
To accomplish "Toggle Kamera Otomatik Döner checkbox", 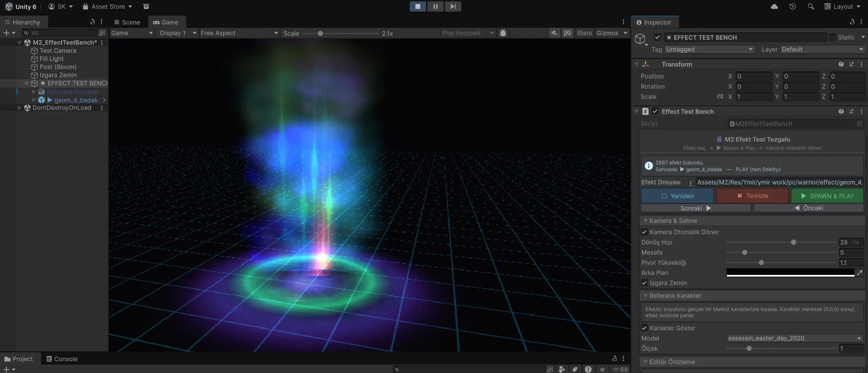I will 644,232.
